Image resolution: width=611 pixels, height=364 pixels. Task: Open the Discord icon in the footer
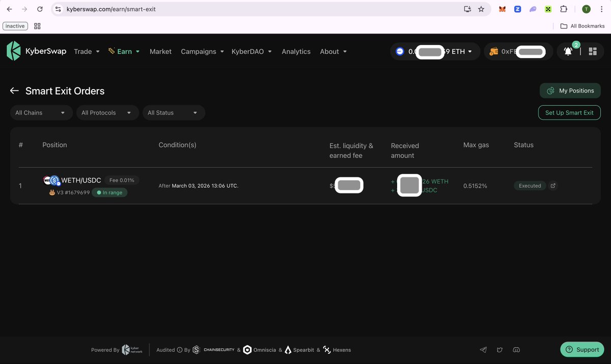click(516, 350)
